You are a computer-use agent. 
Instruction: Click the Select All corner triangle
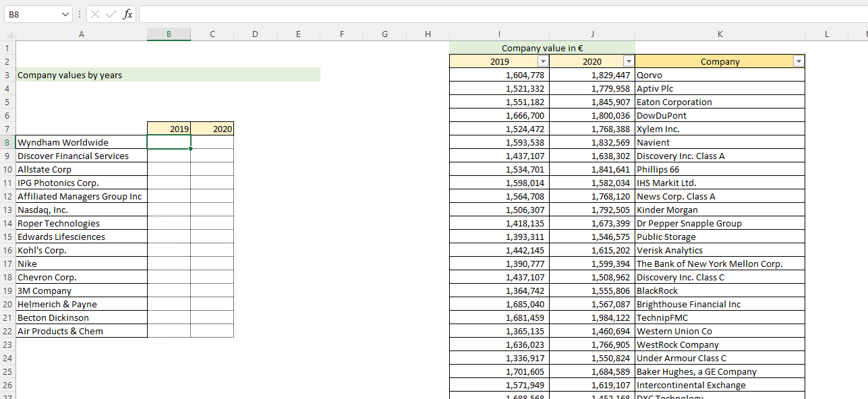click(x=8, y=34)
